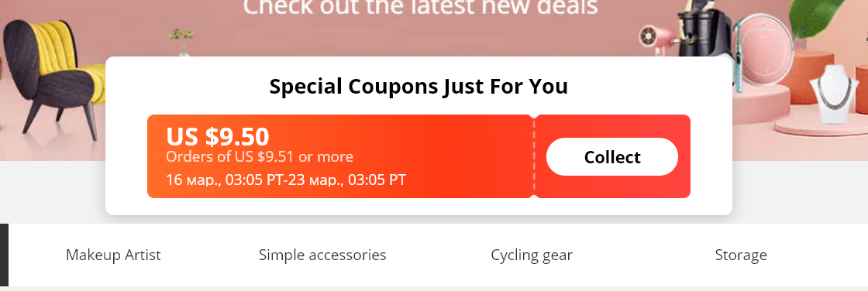Click 'Special Coupons Just For You' heading
Viewport: 868px width, 291px height.
pos(418,87)
